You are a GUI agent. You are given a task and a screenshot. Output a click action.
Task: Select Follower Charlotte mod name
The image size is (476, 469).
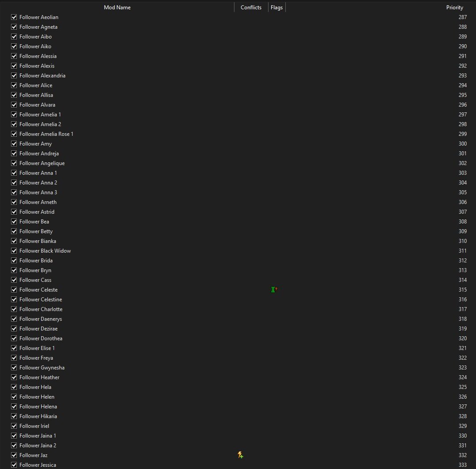click(x=41, y=309)
